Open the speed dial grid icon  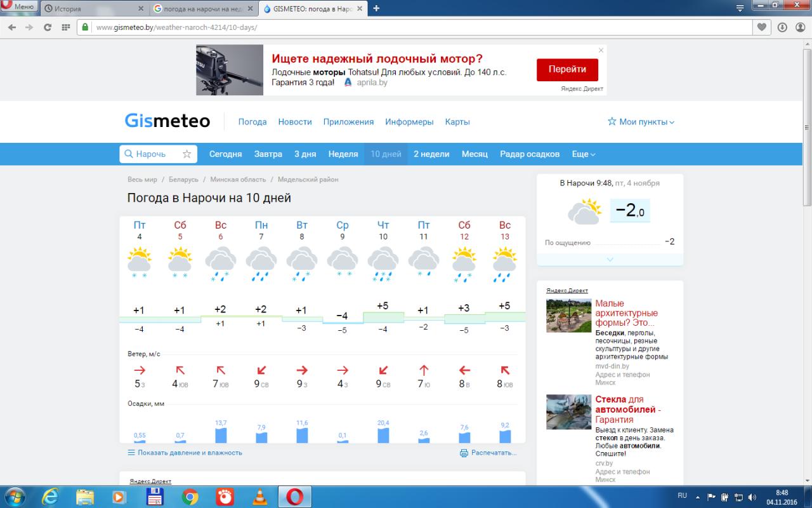[65, 27]
